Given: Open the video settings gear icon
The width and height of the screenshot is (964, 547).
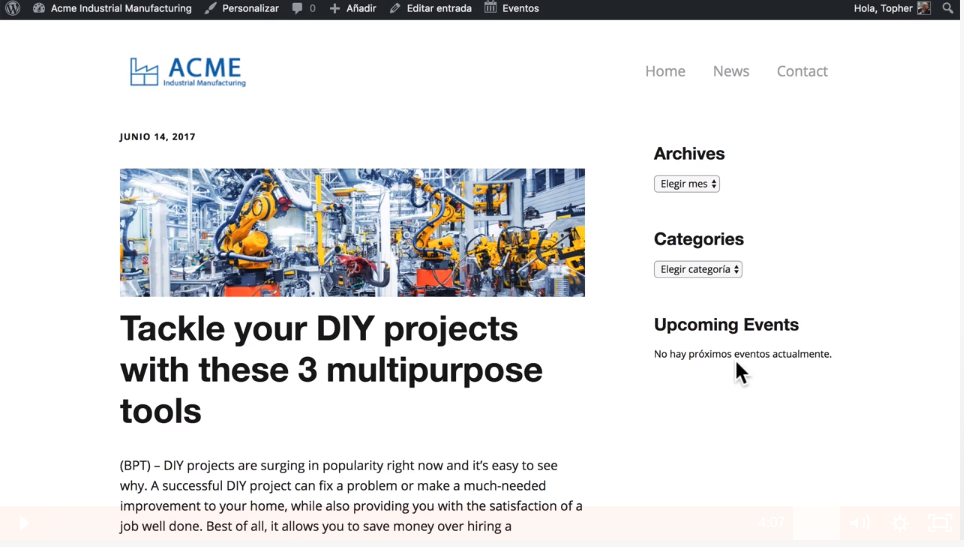Looking at the screenshot, I should pyautogui.click(x=900, y=524).
